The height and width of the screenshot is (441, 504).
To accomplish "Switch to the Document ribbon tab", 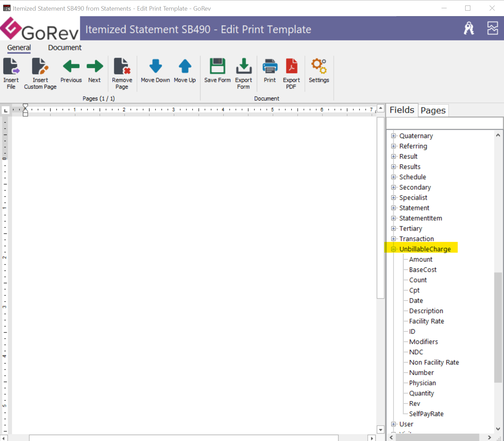I will pyautogui.click(x=65, y=48).
